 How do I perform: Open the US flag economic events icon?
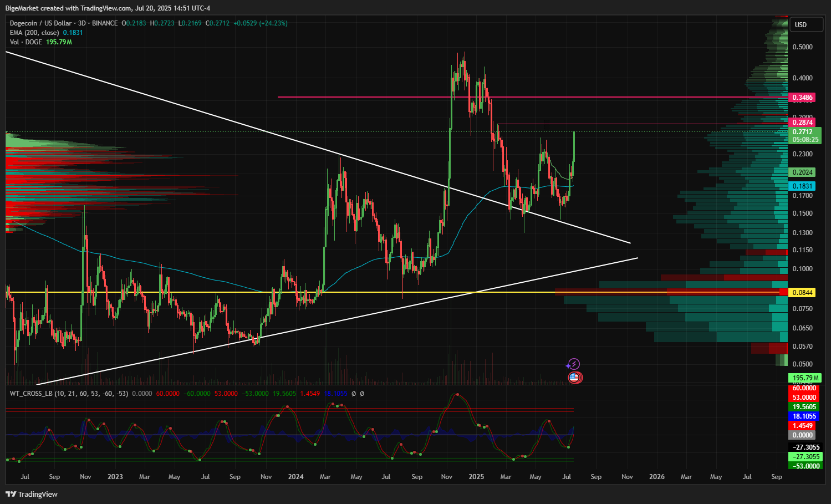[574, 378]
